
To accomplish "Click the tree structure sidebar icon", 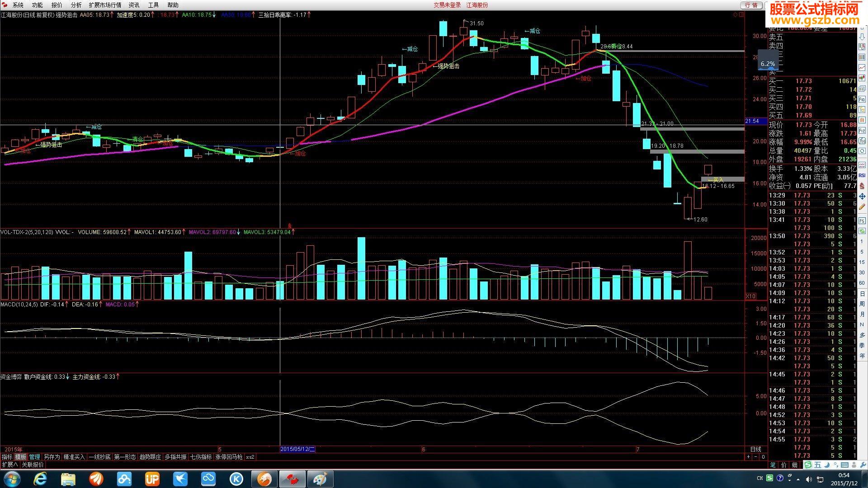I will pos(862,109).
